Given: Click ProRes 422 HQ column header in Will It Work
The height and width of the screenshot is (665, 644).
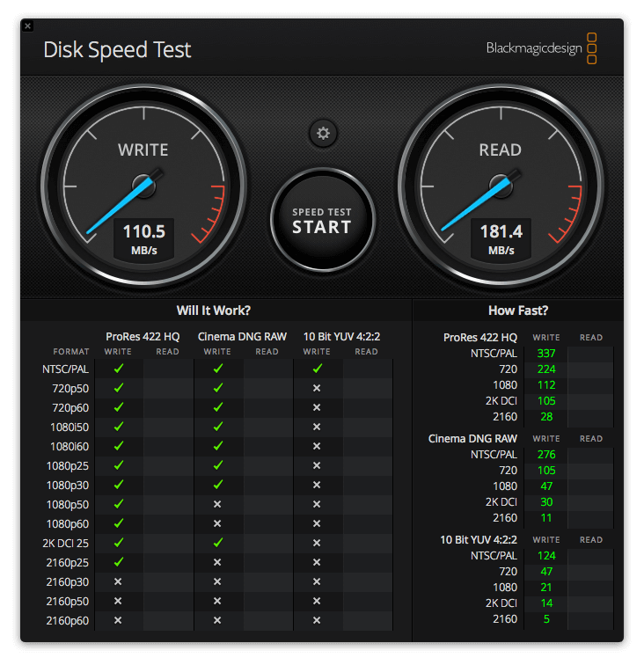Looking at the screenshot, I should point(143,336).
